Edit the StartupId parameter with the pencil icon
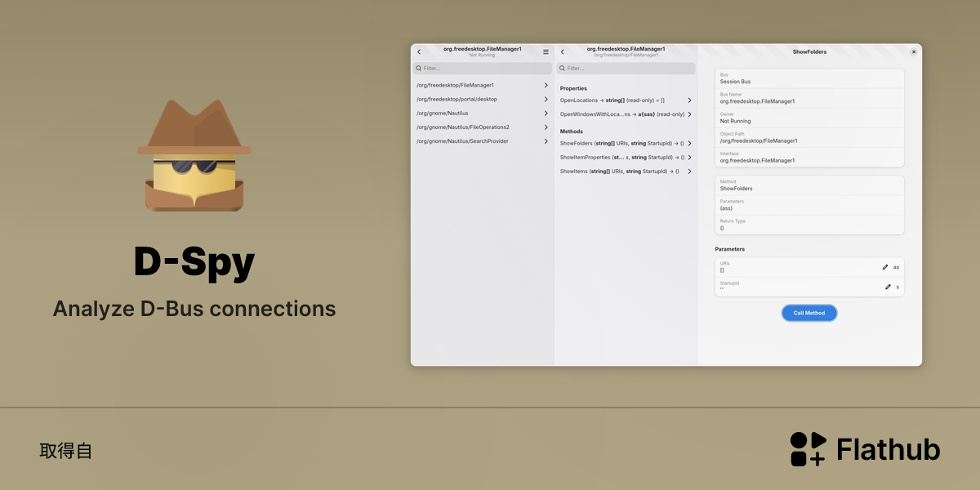980x490 pixels. [x=888, y=287]
